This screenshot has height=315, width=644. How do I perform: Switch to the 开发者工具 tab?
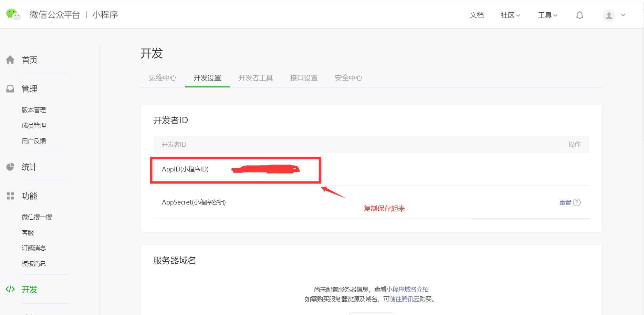click(256, 78)
